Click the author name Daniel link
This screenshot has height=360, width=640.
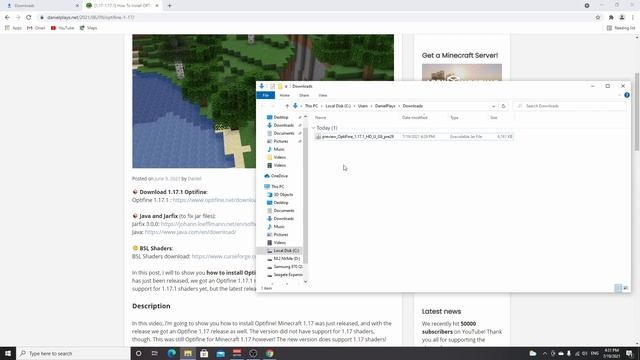[194, 179]
